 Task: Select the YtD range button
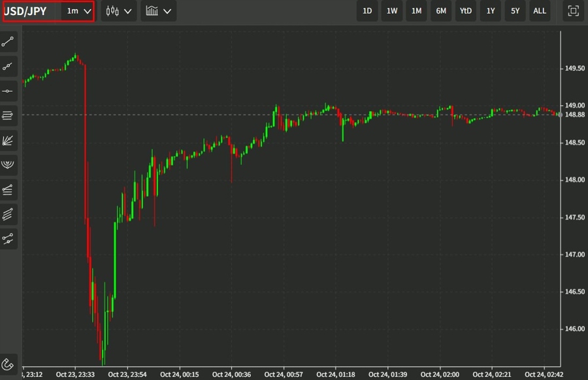point(465,10)
